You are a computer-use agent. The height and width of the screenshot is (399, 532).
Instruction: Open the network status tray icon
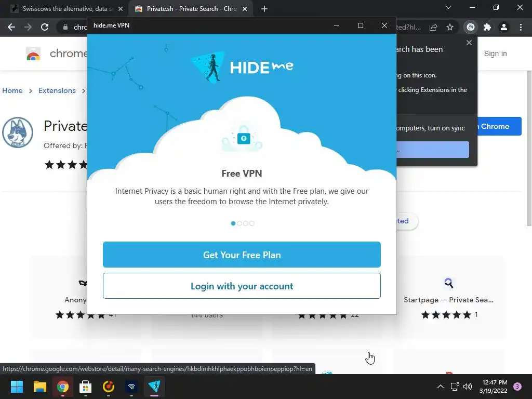tap(455, 387)
